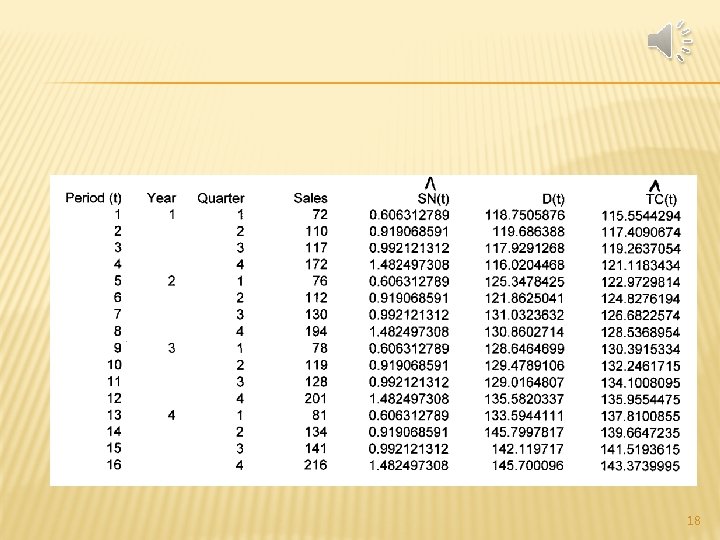Image resolution: width=720 pixels, height=540 pixels.
Task: Click TC(t) value 130.3915334
Action: (641, 349)
